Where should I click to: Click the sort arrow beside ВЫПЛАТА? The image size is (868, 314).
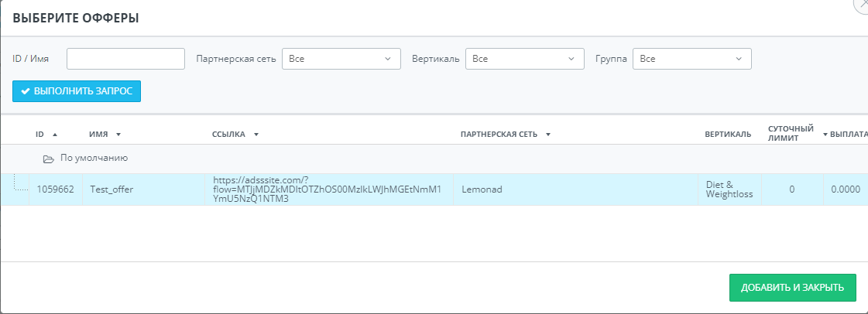coord(825,135)
